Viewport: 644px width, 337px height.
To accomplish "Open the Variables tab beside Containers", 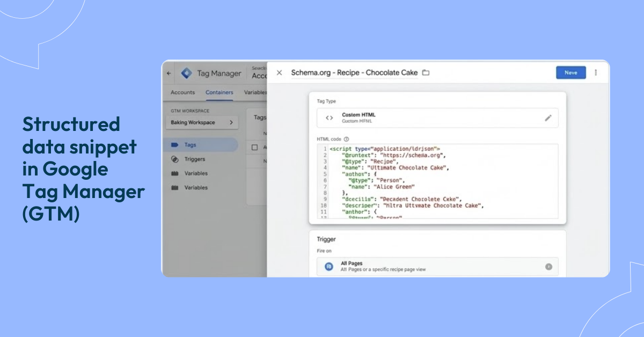I will (255, 92).
